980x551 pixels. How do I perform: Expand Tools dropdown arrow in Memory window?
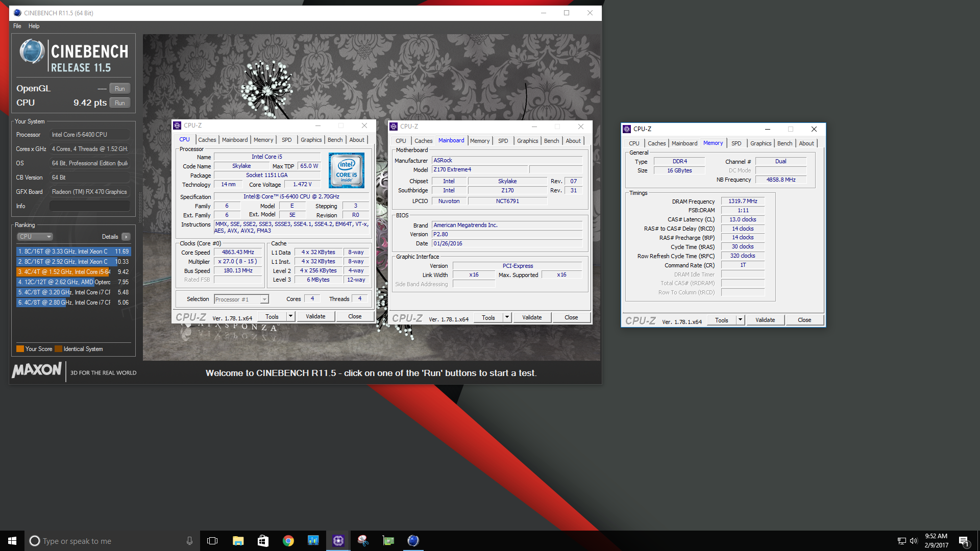point(740,320)
